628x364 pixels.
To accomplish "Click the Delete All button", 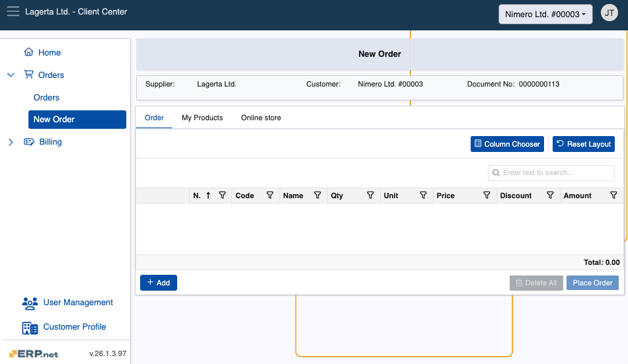I will coord(536,283).
